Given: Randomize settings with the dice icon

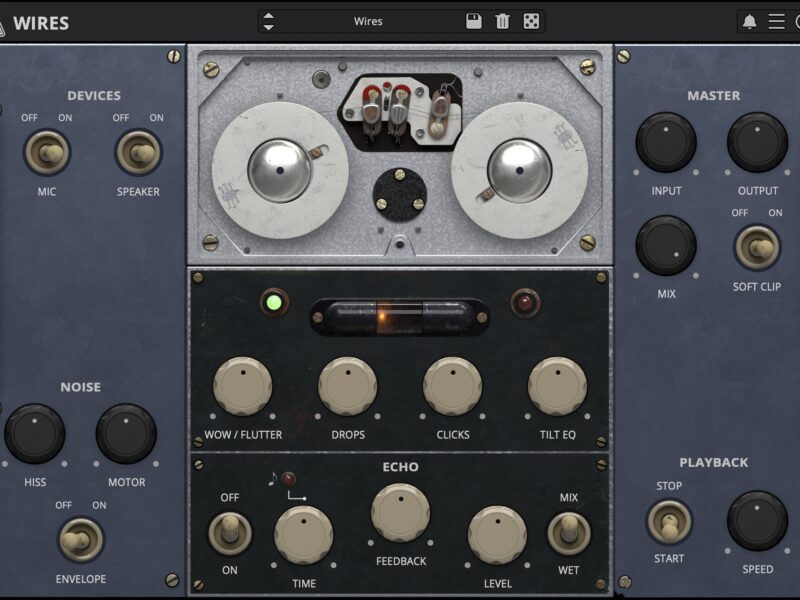Looking at the screenshot, I should pyautogui.click(x=532, y=21).
